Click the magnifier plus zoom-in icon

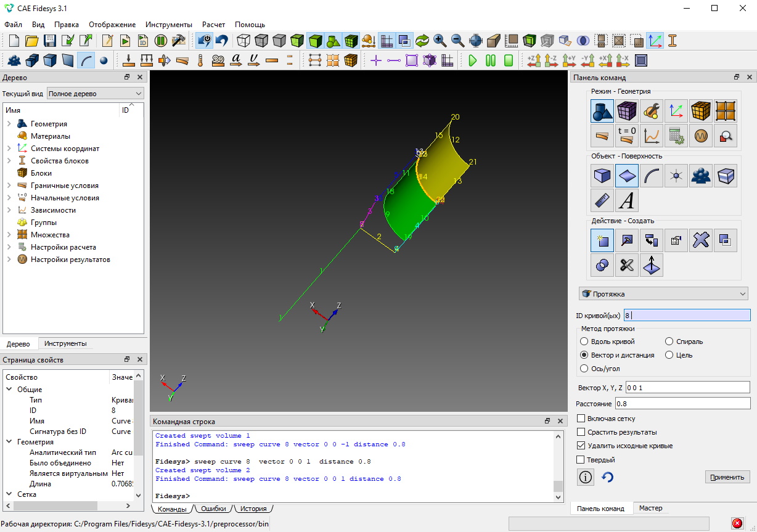point(440,41)
